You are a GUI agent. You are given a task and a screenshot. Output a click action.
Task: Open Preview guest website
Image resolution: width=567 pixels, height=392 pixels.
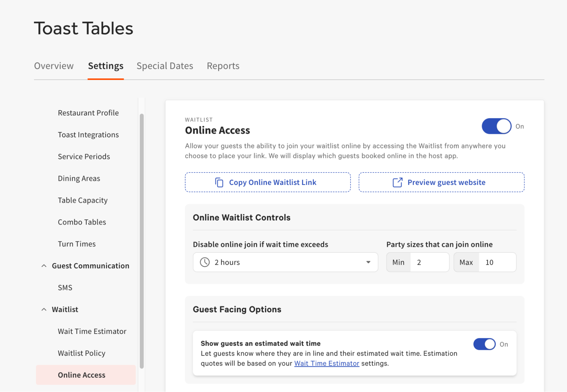point(441,182)
